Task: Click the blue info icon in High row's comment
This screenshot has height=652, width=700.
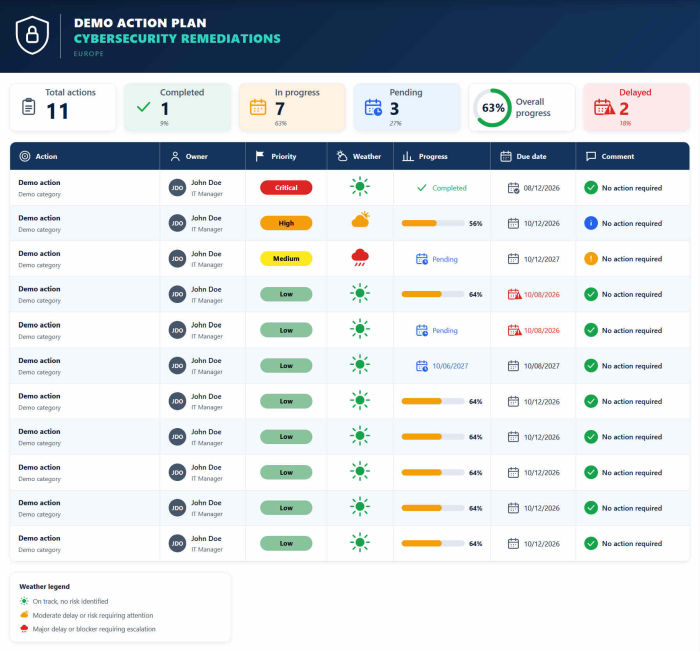Action: point(591,223)
